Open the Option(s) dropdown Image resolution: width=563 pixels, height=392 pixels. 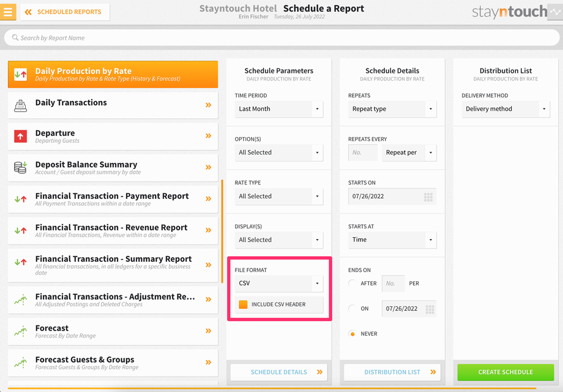tap(279, 152)
